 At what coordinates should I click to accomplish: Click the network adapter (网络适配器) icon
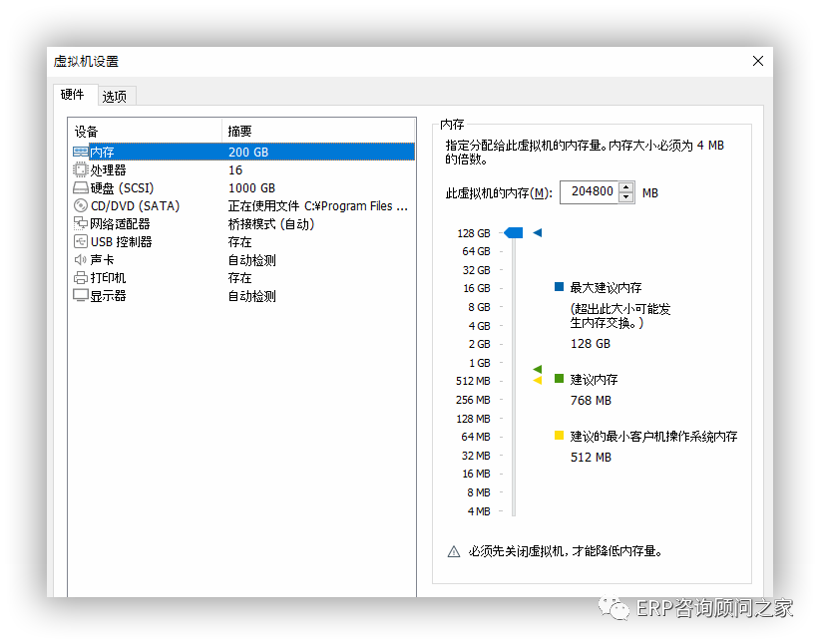tap(80, 223)
